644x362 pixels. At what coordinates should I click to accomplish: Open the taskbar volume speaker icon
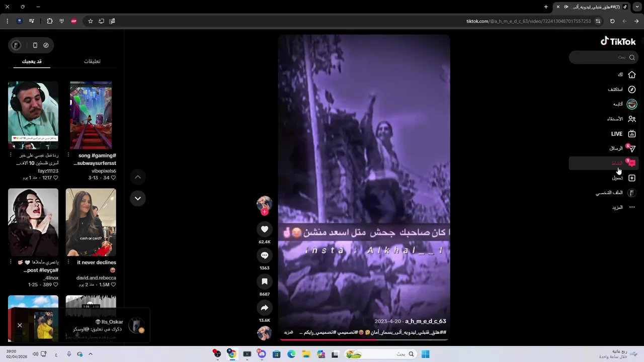click(x=35, y=354)
